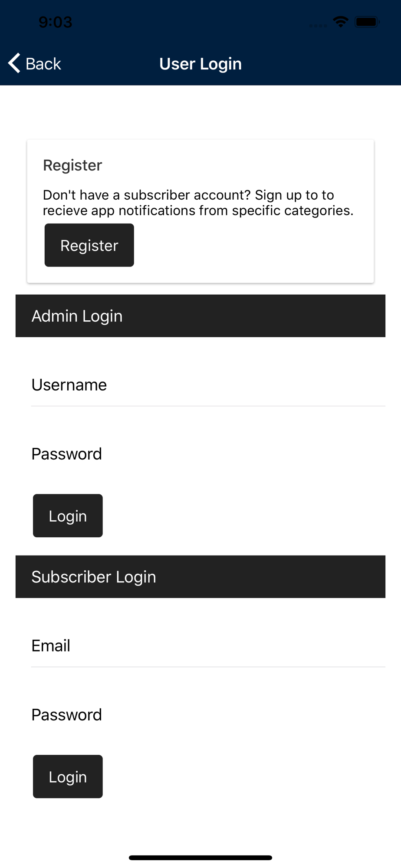The height and width of the screenshot is (868, 401).
Task: Tap the Wi-Fi status icon
Action: click(341, 22)
